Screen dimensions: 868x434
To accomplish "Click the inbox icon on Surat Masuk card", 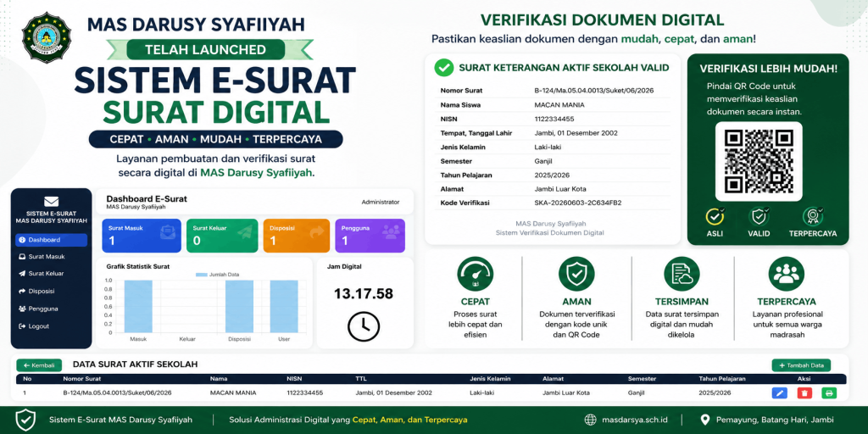I will 167,232.
